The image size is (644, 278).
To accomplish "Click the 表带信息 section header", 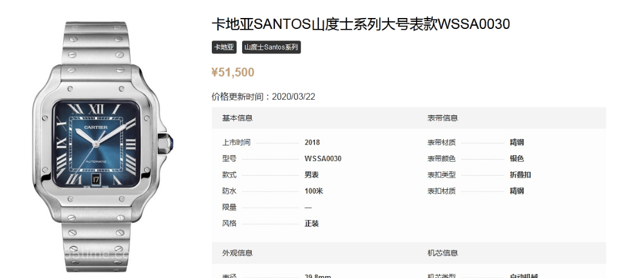I will point(442,118).
